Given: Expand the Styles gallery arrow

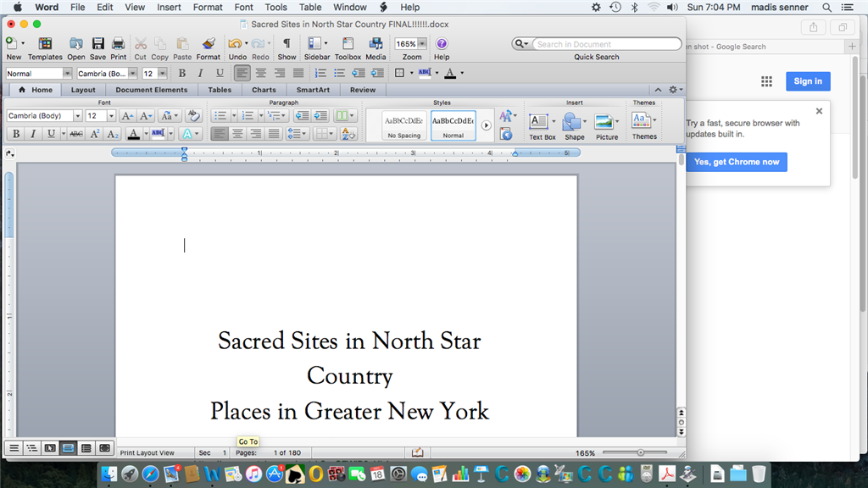Looking at the screenshot, I should [486, 125].
